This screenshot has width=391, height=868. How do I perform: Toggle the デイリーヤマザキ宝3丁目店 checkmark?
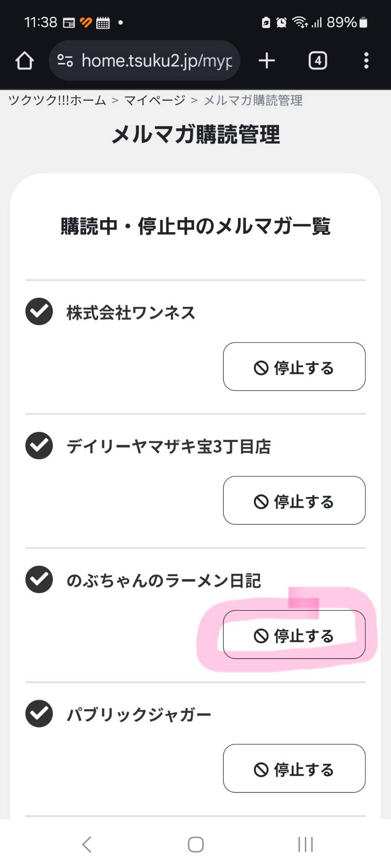coord(39,446)
